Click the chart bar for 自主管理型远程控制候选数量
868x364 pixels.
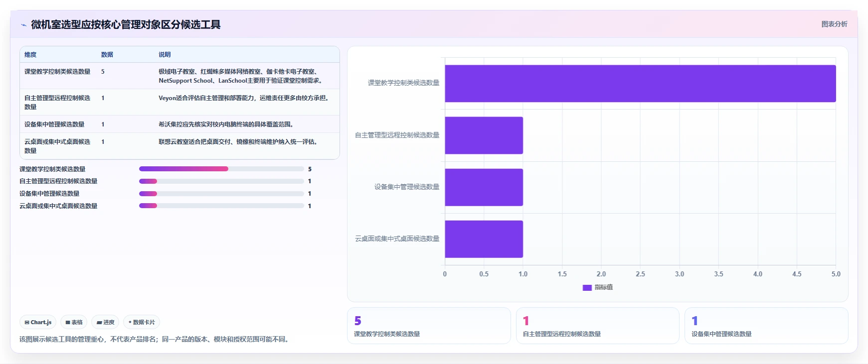[484, 135]
